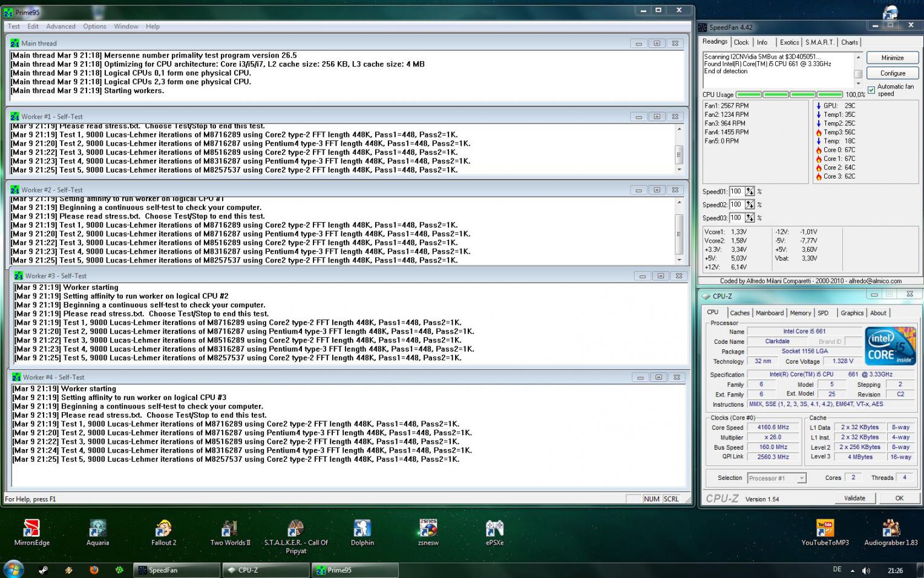Screen dimensions: 924x578
Task: Adjust the Speed01 percentage spinner
Action: (x=750, y=191)
